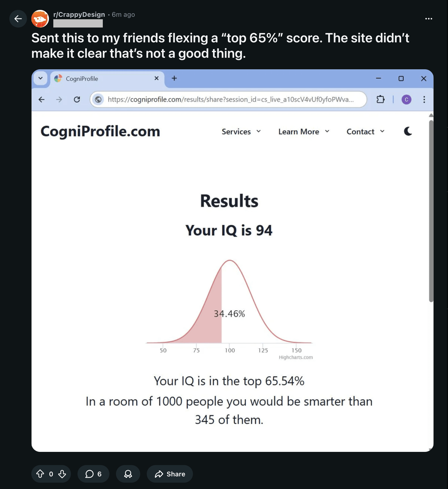This screenshot has height=489, width=448.
Task: Open the comments on the post
Action: pos(93,474)
